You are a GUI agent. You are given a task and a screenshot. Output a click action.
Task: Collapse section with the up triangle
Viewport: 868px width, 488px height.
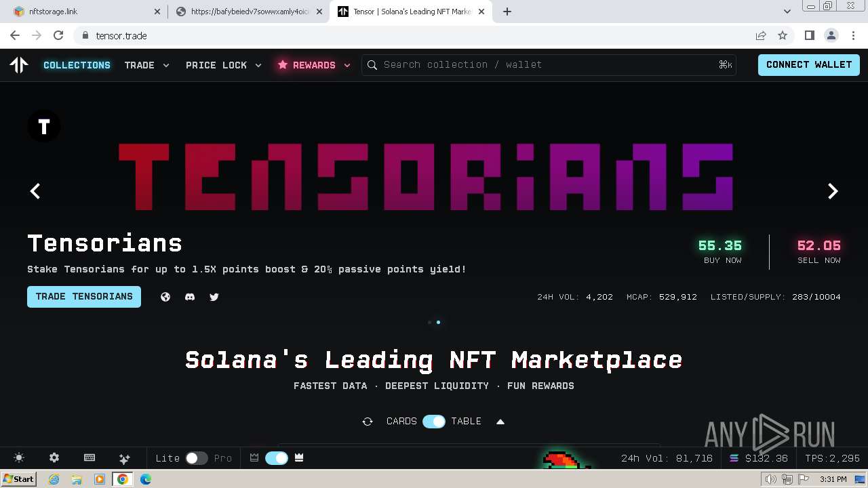[x=500, y=422]
